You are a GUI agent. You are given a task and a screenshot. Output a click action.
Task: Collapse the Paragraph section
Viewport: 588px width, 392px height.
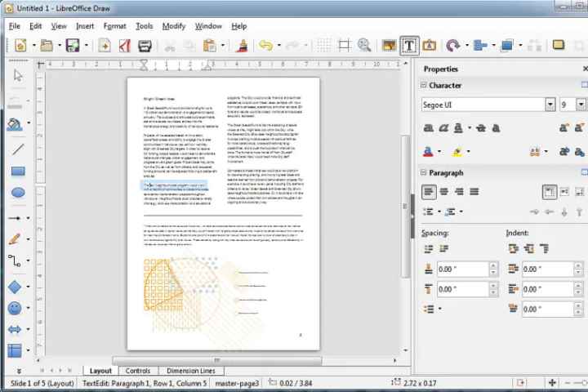point(424,172)
